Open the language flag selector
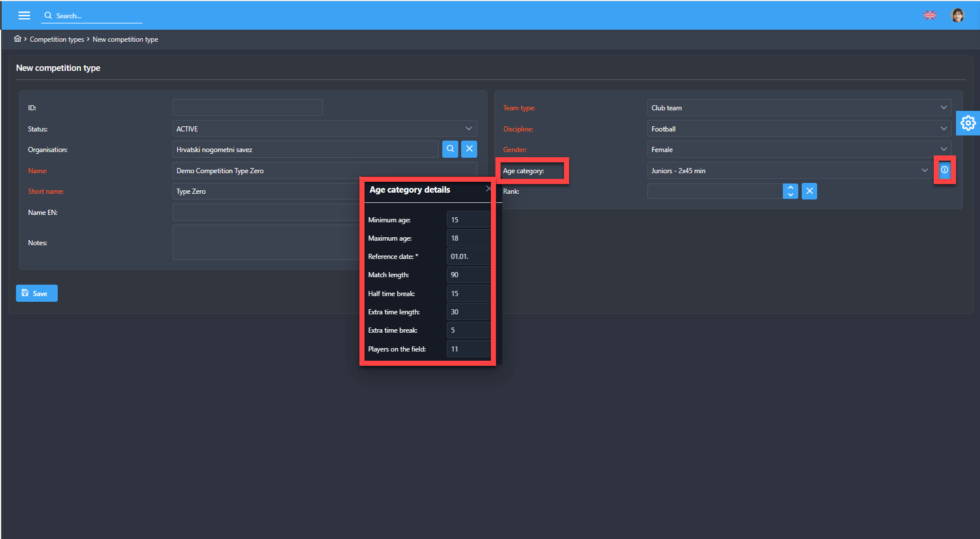The image size is (980, 539). (930, 15)
